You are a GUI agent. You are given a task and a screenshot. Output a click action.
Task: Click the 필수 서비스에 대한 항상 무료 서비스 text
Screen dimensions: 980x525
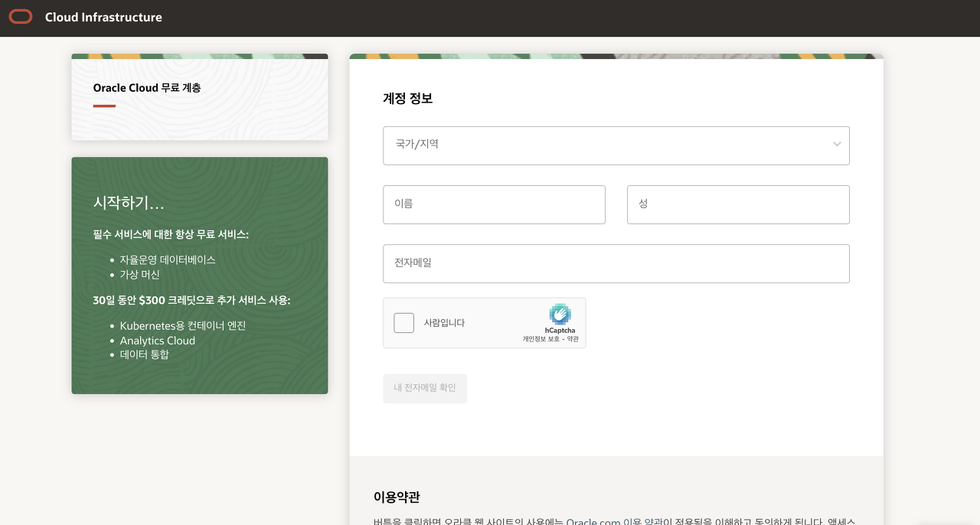coord(171,235)
